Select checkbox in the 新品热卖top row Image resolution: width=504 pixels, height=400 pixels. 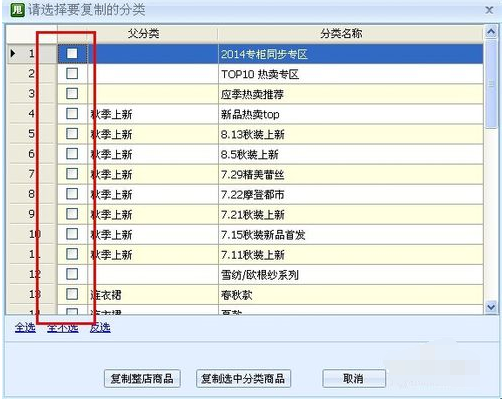72,114
